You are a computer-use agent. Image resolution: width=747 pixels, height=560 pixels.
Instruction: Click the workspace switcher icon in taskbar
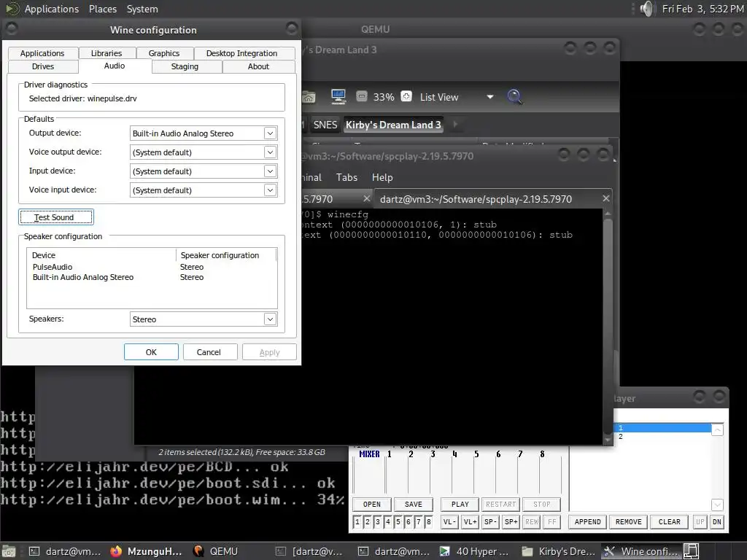click(x=692, y=551)
